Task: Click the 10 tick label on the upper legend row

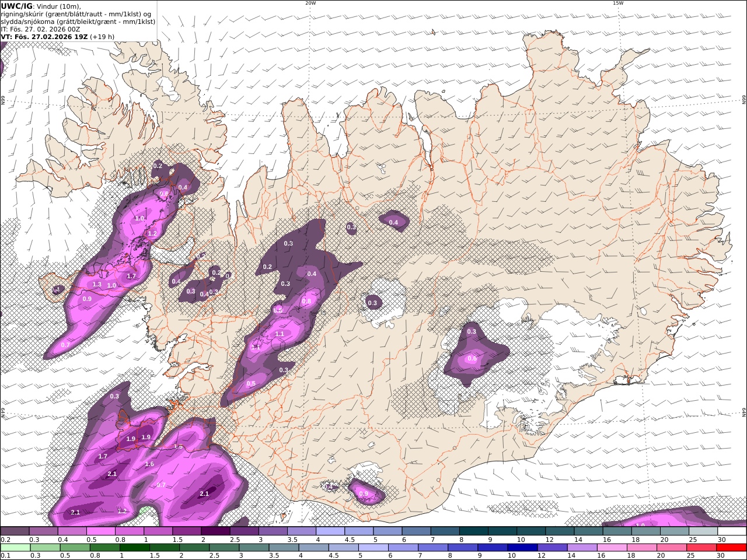Action: pyautogui.click(x=521, y=540)
